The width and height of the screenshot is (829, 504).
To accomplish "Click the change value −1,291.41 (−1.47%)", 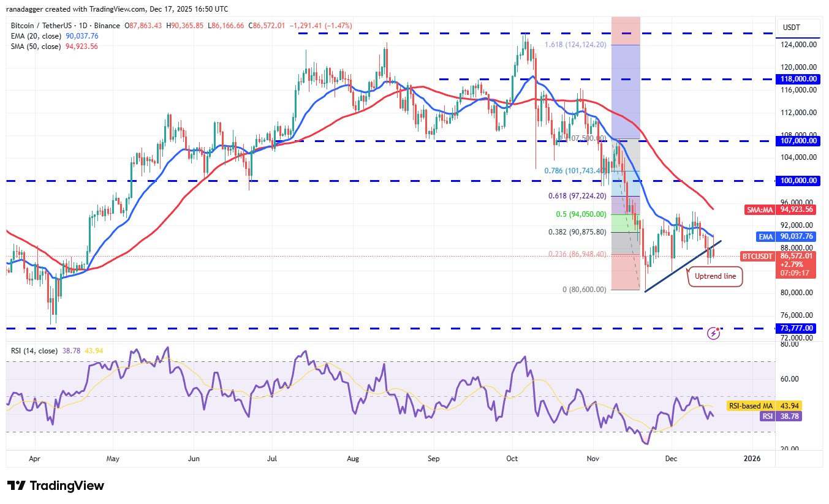I will (x=320, y=26).
